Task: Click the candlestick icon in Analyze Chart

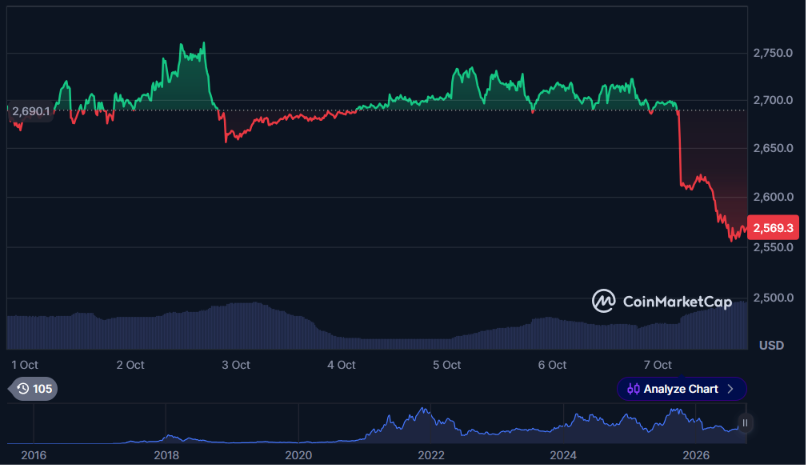Action: (633, 389)
